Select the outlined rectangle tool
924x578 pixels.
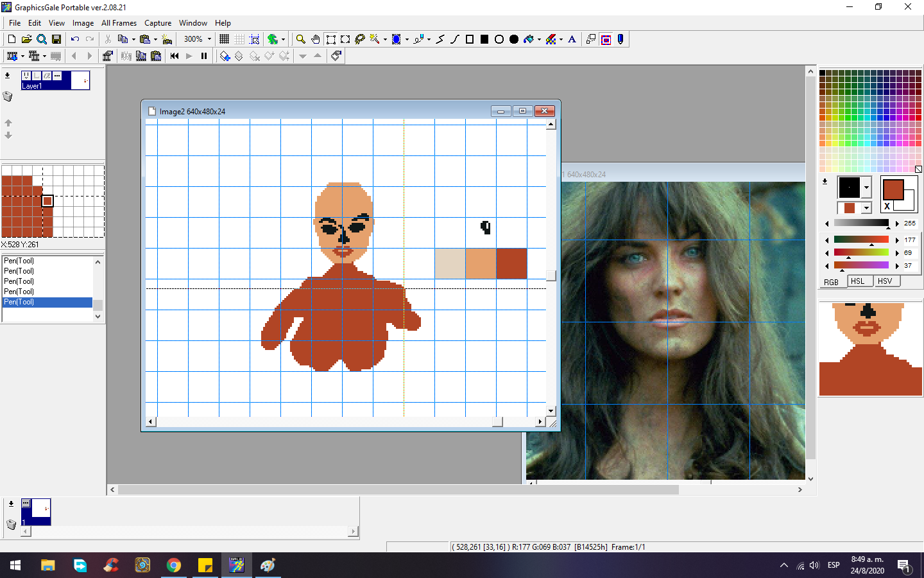[x=470, y=39]
